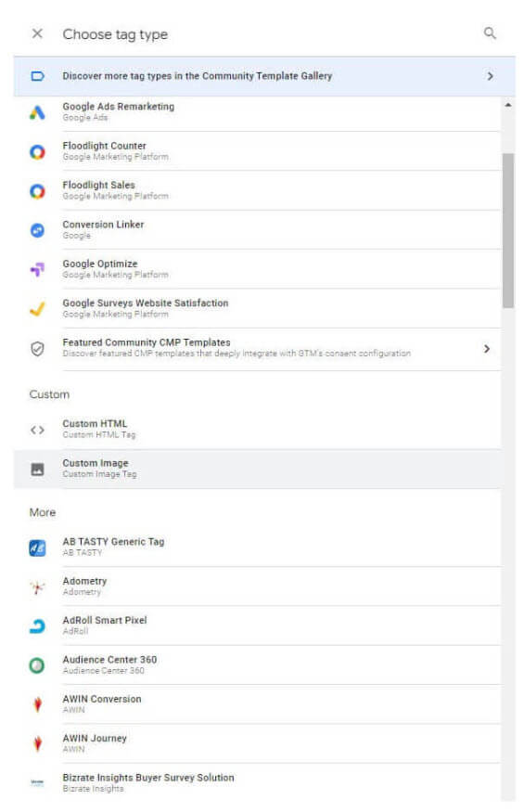The width and height of the screenshot is (524, 812).
Task: Click the vertical scrollbar thumb
Action: click(x=508, y=230)
